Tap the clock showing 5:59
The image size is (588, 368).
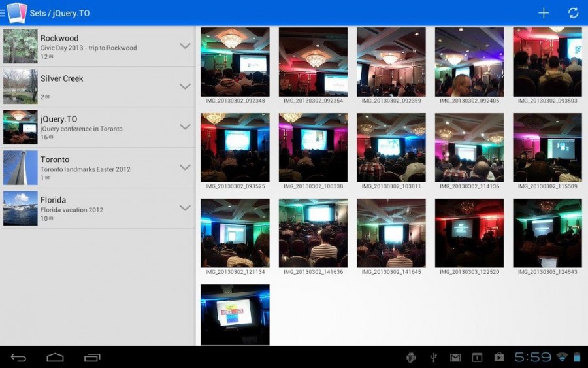click(x=532, y=358)
